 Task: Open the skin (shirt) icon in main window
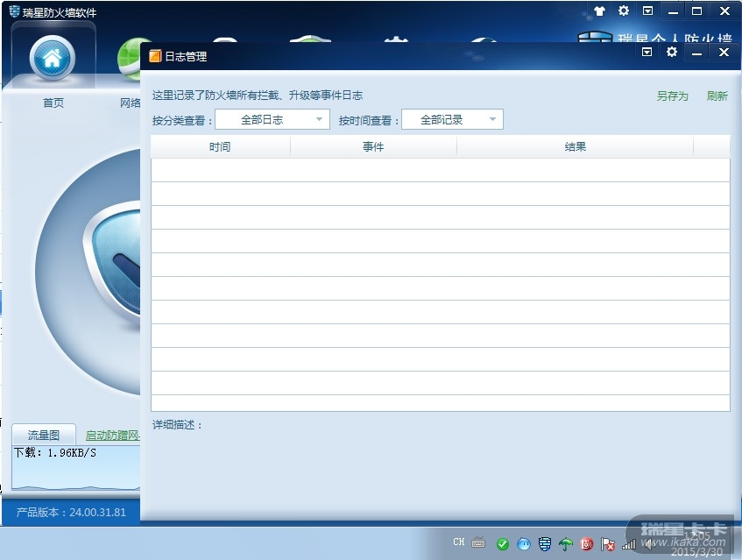click(599, 11)
